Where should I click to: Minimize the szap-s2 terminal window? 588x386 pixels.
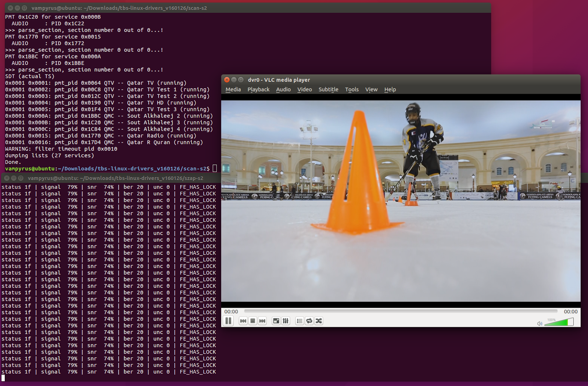coord(14,178)
